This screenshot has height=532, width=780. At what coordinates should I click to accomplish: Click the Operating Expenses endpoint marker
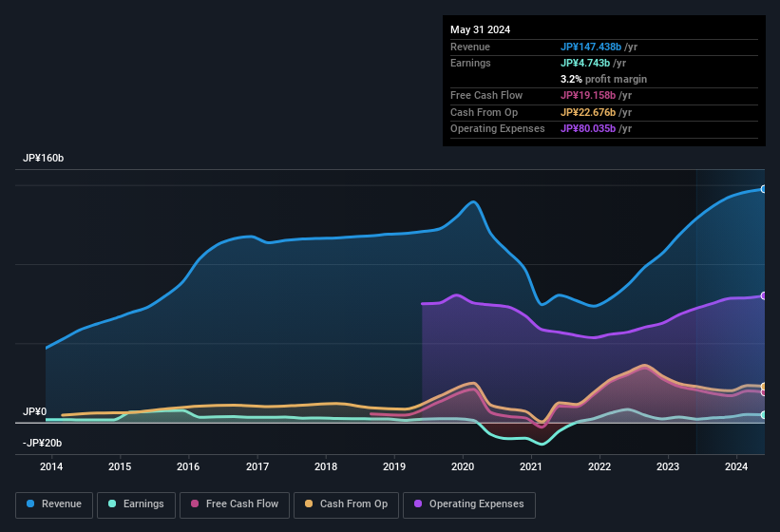pos(764,295)
